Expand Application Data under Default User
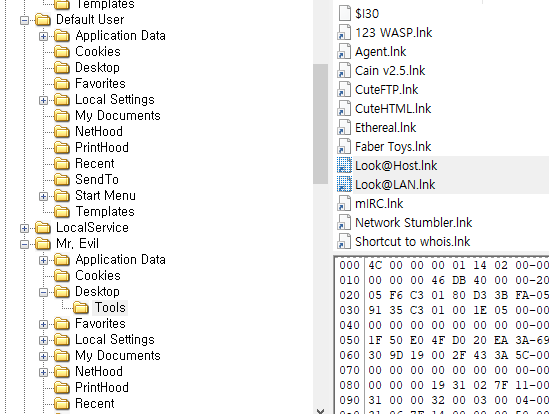The height and width of the screenshot is (414, 549). [43, 36]
